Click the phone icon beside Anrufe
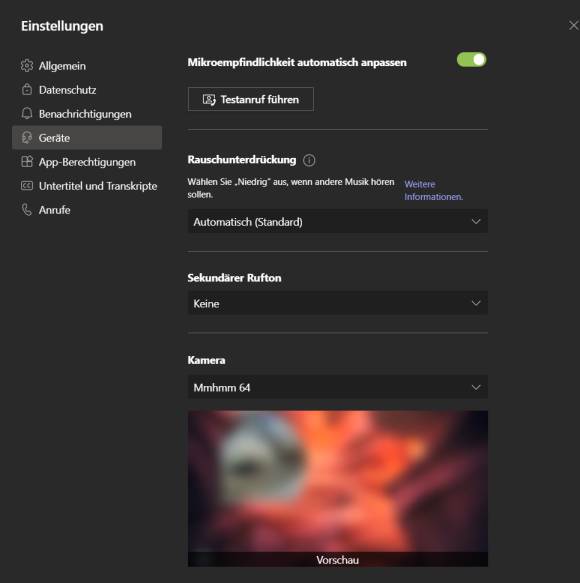Image resolution: width=580 pixels, height=583 pixels. tap(27, 210)
